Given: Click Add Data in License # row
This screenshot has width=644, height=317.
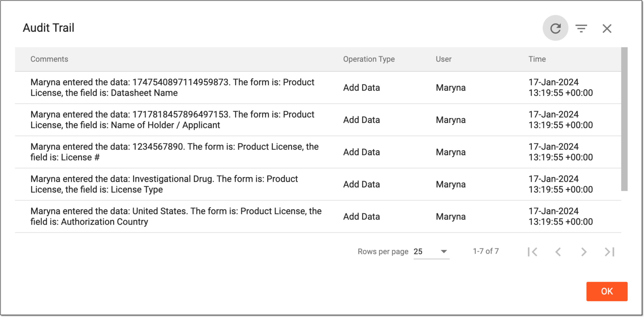Looking at the screenshot, I should click(x=361, y=152).
